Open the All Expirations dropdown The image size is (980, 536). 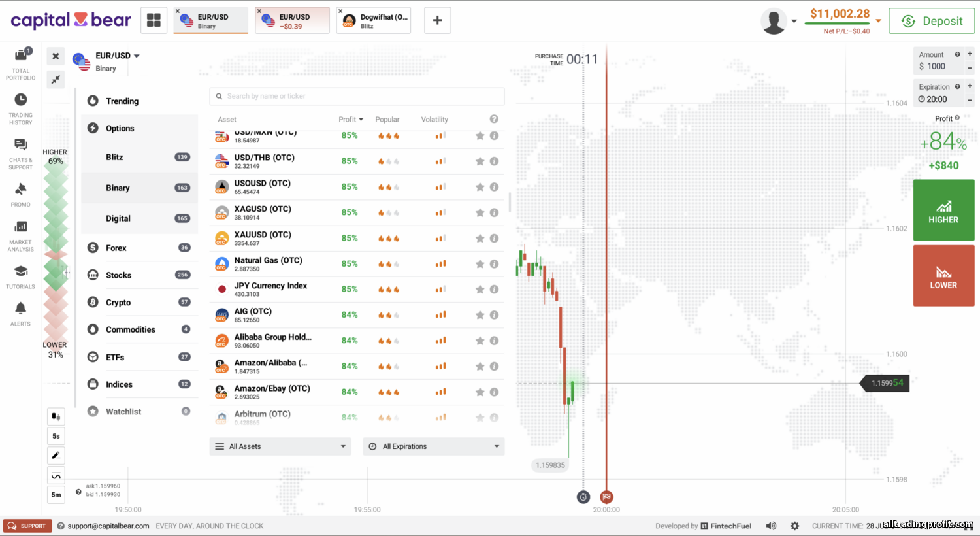[x=434, y=446]
